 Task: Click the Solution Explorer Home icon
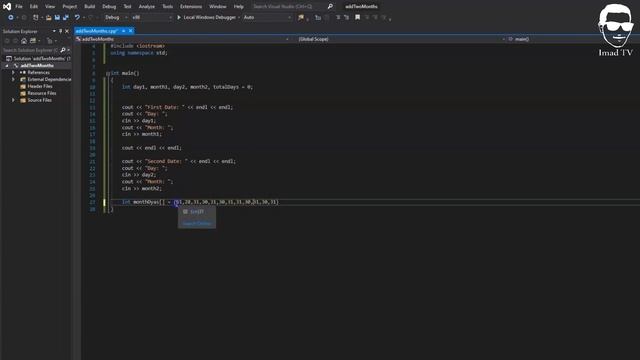click(x=24, y=41)
